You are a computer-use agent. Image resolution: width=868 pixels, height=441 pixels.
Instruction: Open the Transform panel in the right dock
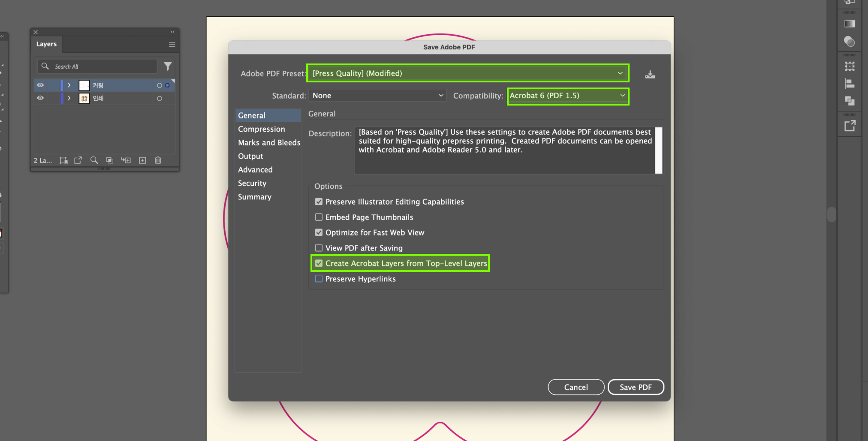click(x=850, y=66)
